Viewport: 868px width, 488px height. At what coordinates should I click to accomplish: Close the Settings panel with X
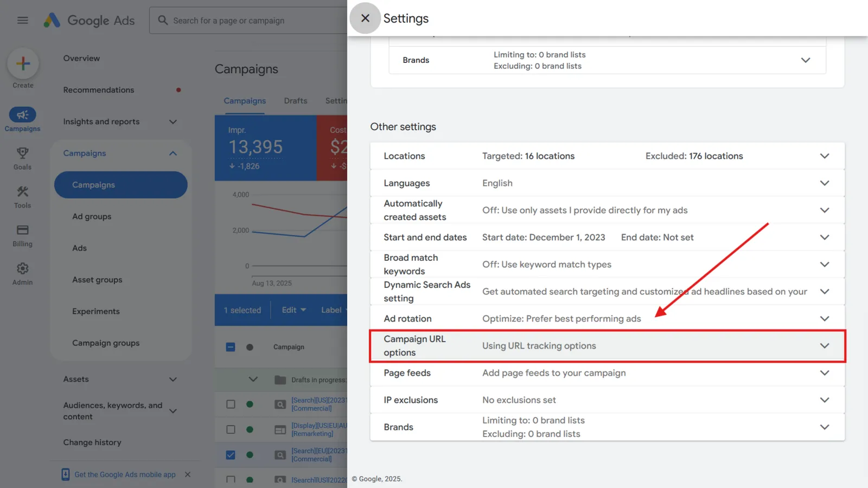(x=365, y=18)
